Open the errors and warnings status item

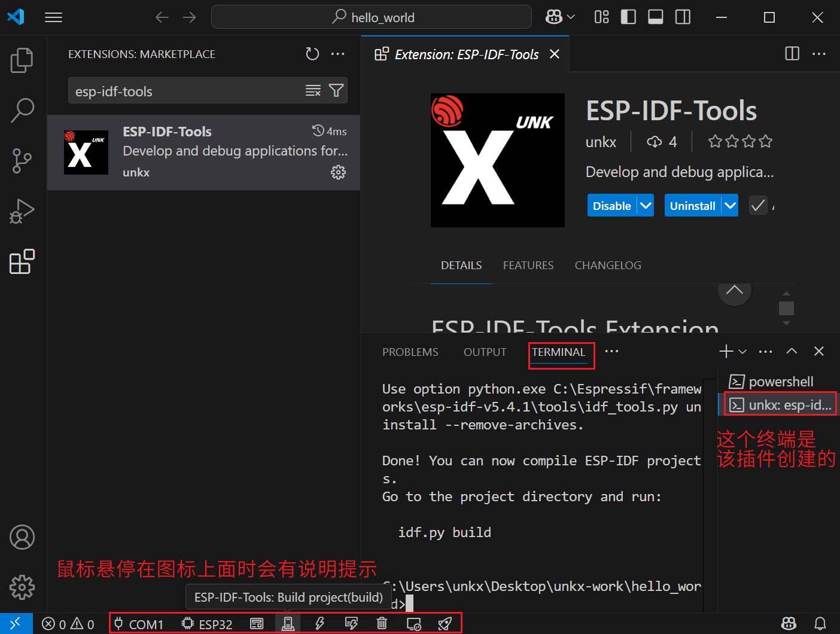(x=68, y=624)
